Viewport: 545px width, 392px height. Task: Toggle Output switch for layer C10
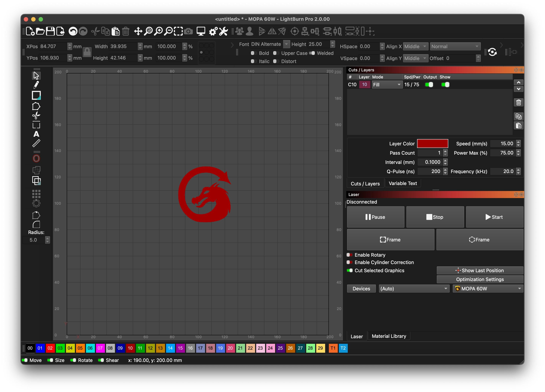(429, 85)
